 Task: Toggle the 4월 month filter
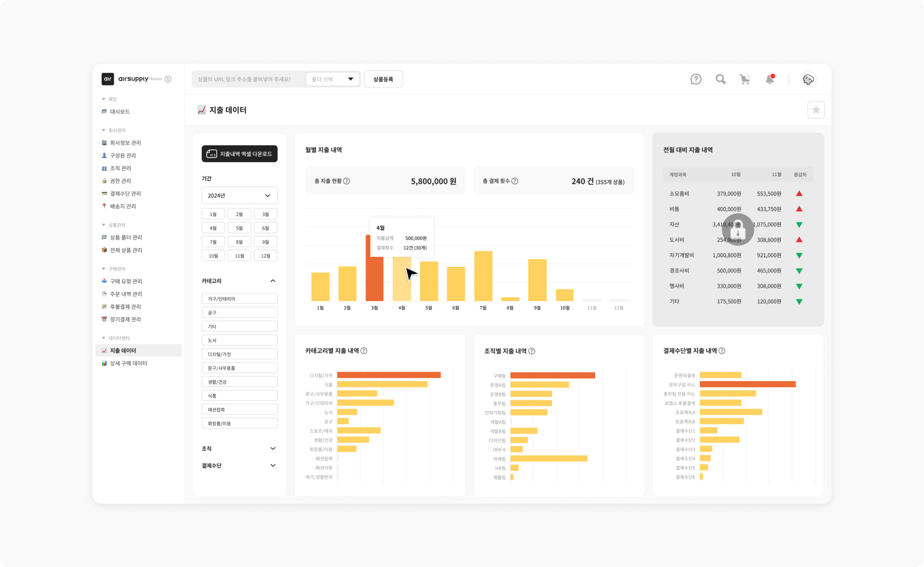[213, 228]
